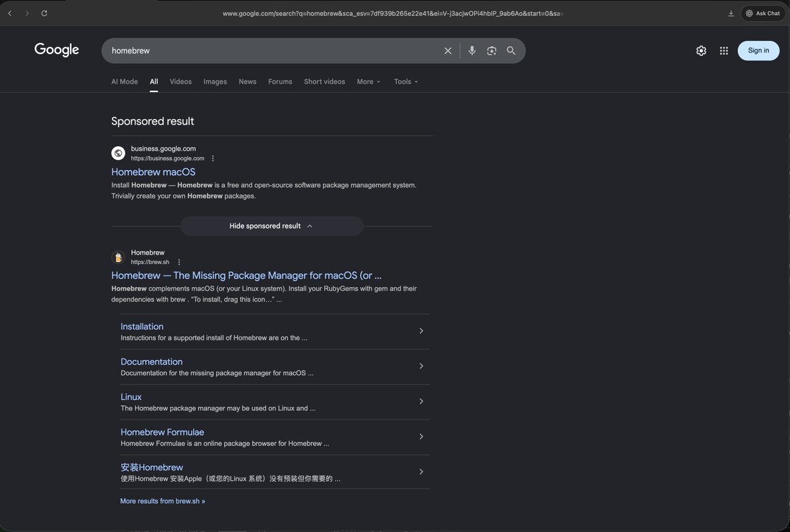Click the chevron on the Documentation row
Screen dimensions: 790x532
pyautogui.click(x=421, y=366)
